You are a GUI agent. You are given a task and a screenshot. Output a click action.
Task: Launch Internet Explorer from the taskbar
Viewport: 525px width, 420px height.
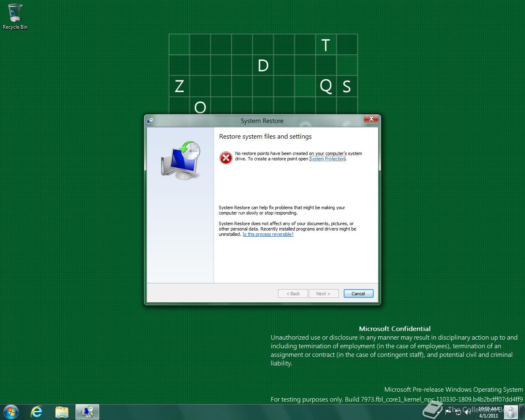(x=37, y=412)
